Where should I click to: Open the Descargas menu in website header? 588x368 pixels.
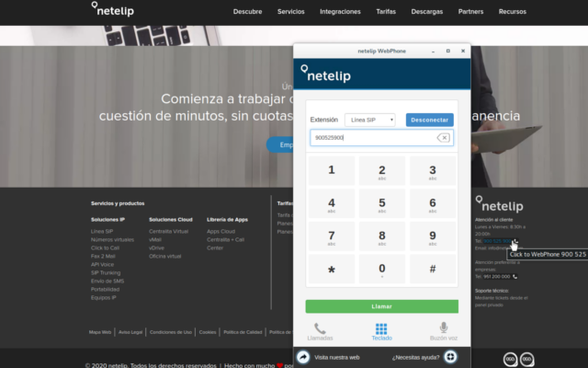coord(426,12)
